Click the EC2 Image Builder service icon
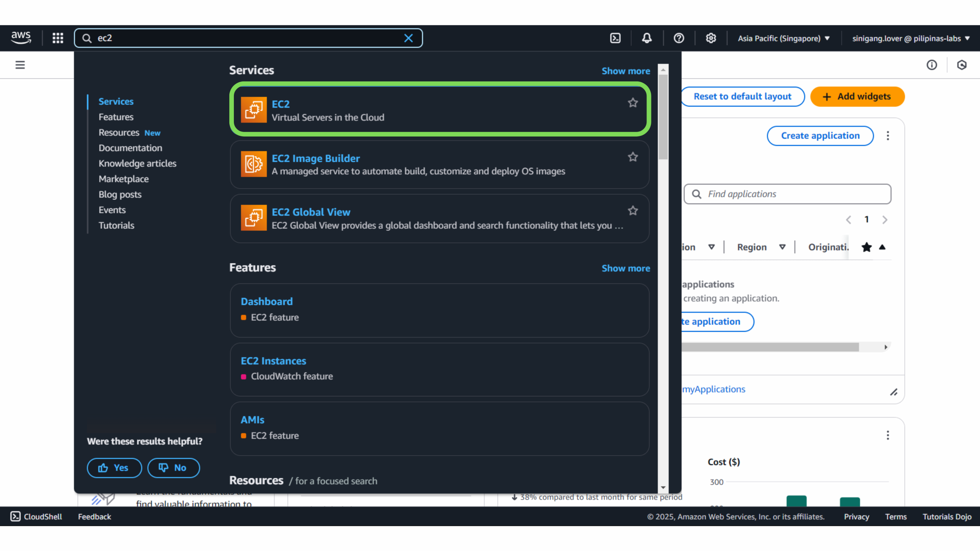The image size is (980, 551). pyautogui.click(x=253, y=164)
